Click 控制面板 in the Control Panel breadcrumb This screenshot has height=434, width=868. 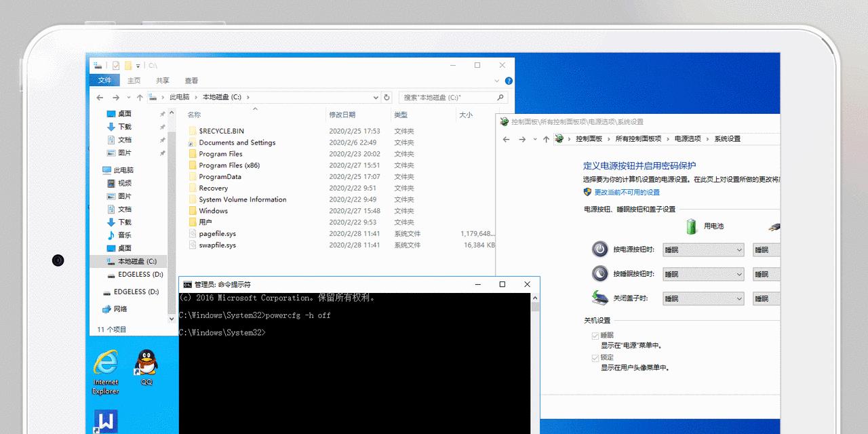589,139
